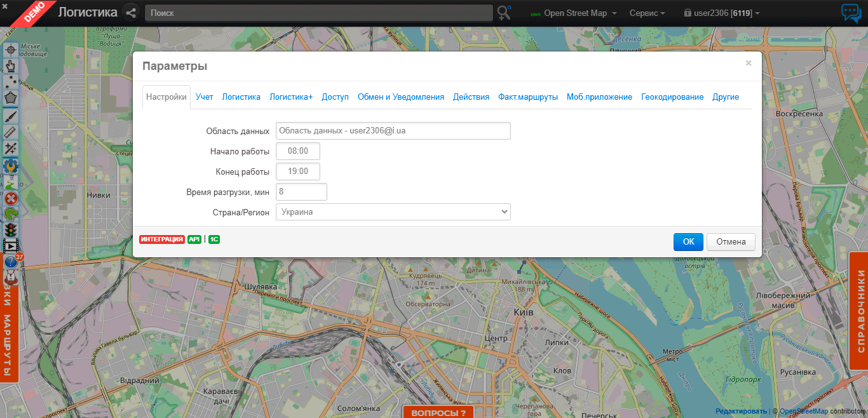This screenshot has width=868, height=418.
Task: Open the chat bubbles icon in top-right
Action: coord(851,13)
